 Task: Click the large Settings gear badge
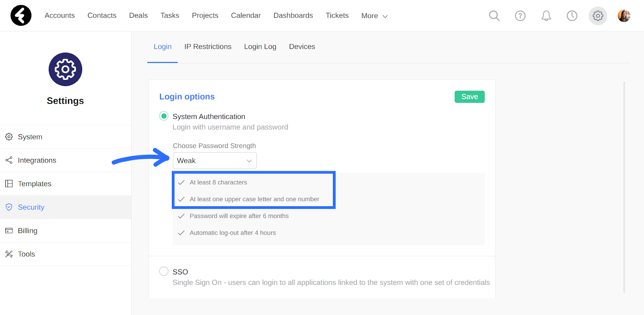coord(65,69)
